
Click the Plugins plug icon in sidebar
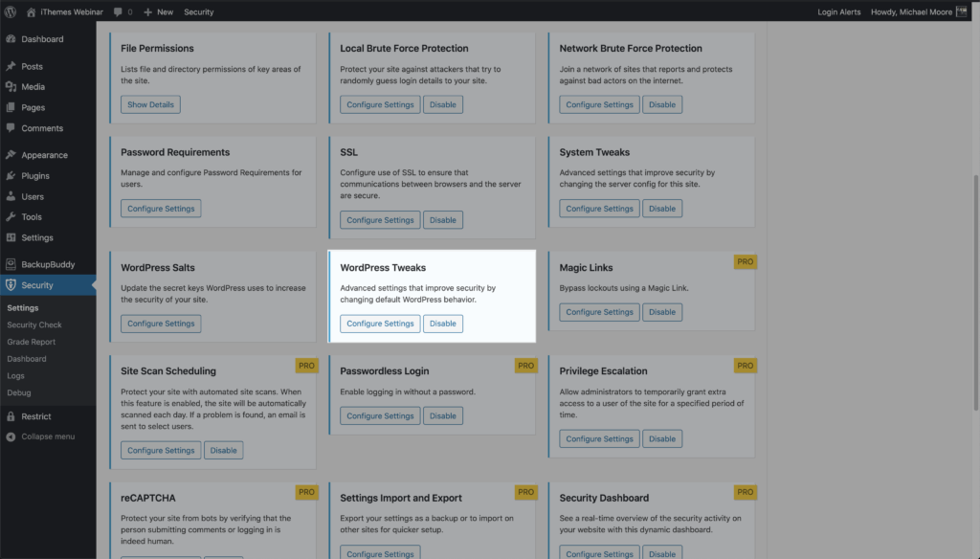point(11,176)
